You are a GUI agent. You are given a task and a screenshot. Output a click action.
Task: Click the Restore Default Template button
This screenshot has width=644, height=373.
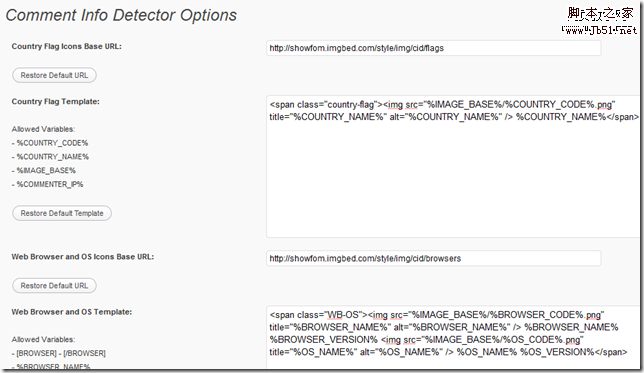coord(62,213)
